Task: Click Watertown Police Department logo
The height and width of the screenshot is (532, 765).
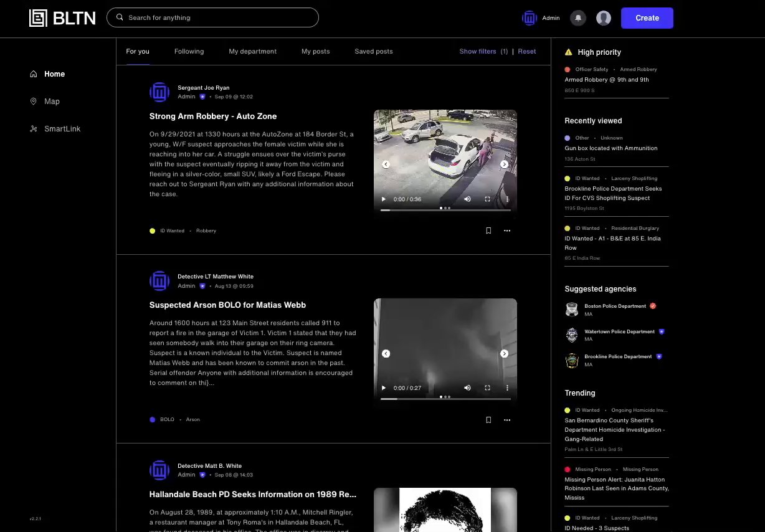Action: pyautogui.click(x=572, y=335)
